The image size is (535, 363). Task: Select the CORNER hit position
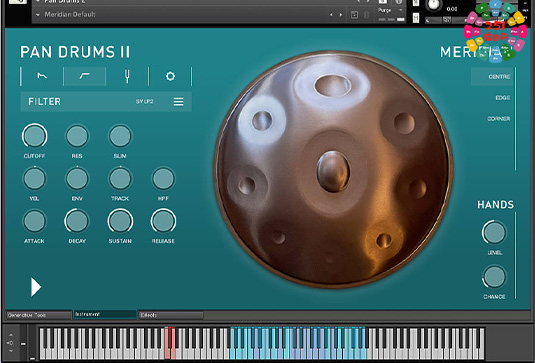point(498,119)
